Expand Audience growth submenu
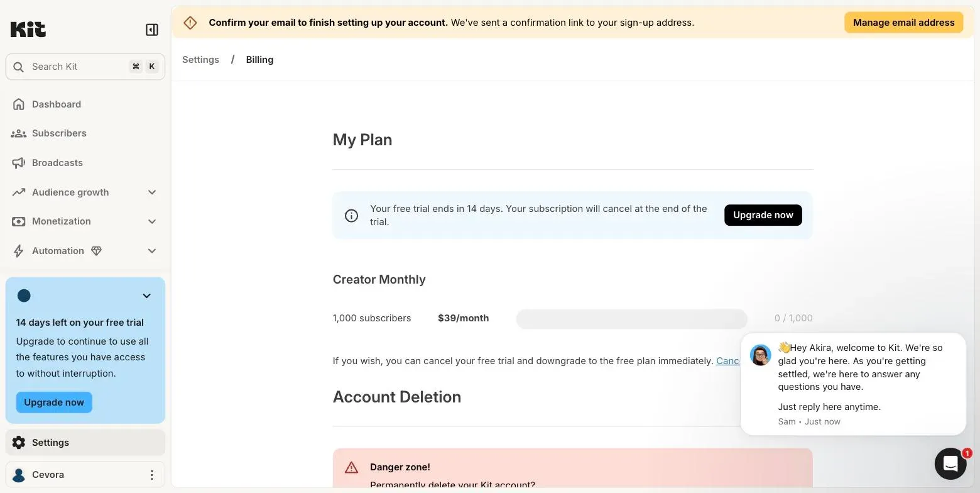Viewport: 980px width, 493px height. click(152, 192)
